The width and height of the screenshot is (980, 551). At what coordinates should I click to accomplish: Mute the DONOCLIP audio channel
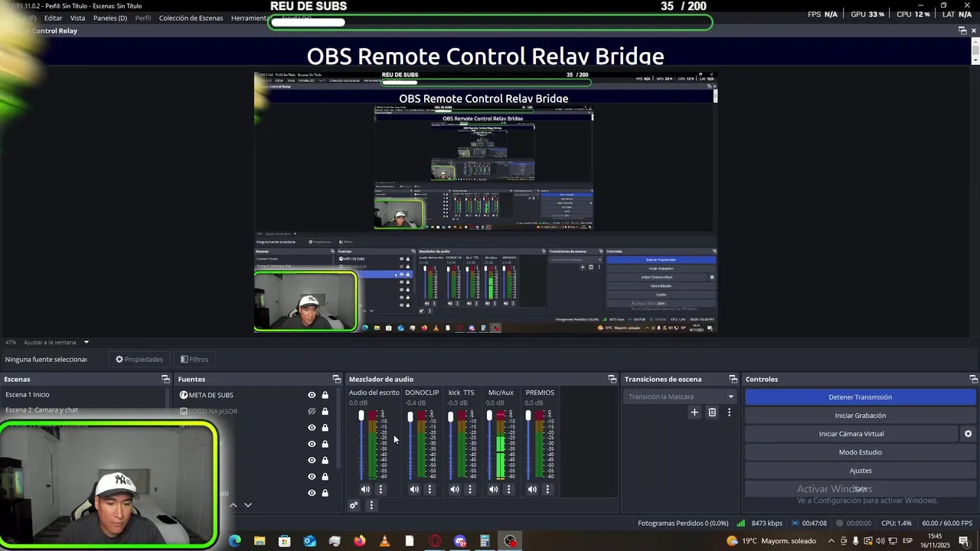(414, 489)
